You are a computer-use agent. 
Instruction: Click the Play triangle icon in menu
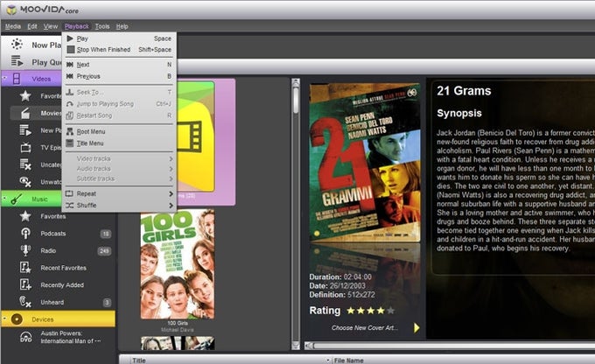[x=70, y=38]
